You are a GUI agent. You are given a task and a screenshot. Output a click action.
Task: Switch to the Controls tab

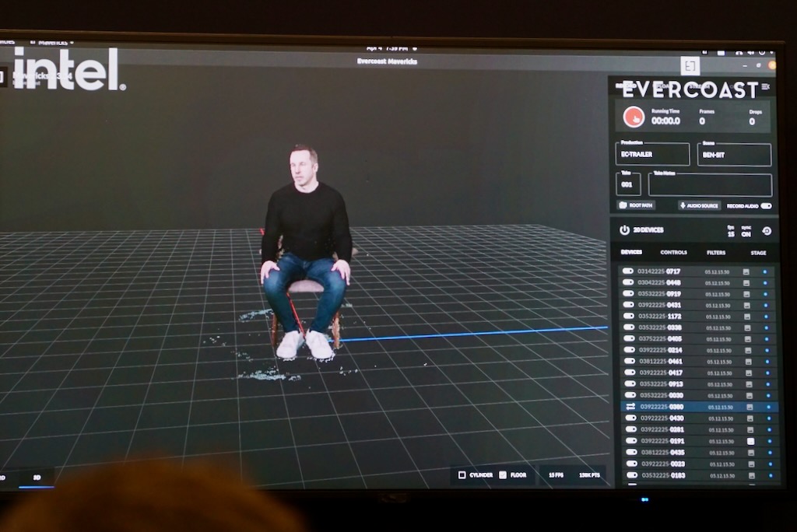click(x=673, y=253)
